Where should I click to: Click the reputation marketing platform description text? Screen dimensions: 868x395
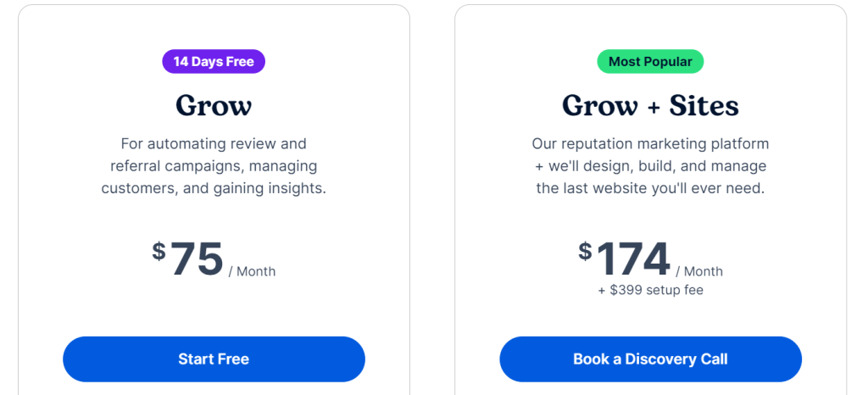pos(650,166)
